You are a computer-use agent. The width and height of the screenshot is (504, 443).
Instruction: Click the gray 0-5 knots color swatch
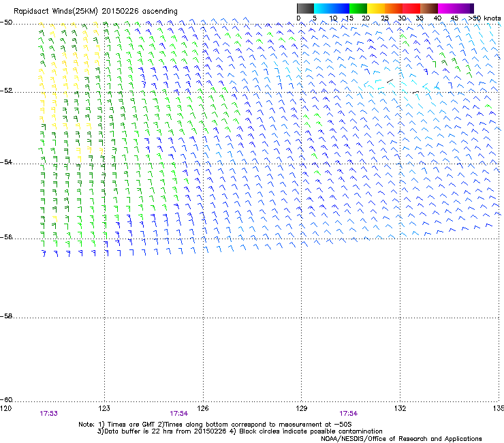(x=305, y=8)
